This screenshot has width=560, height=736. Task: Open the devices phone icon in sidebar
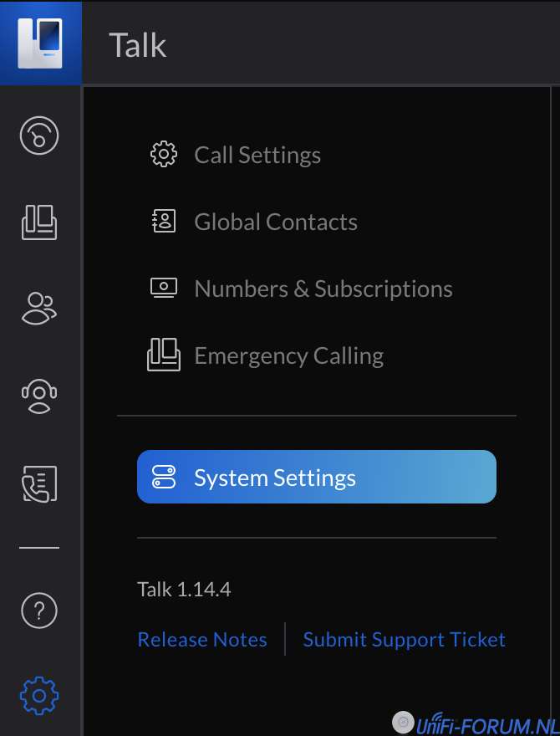pyautogui.click(x=39, y=222)
